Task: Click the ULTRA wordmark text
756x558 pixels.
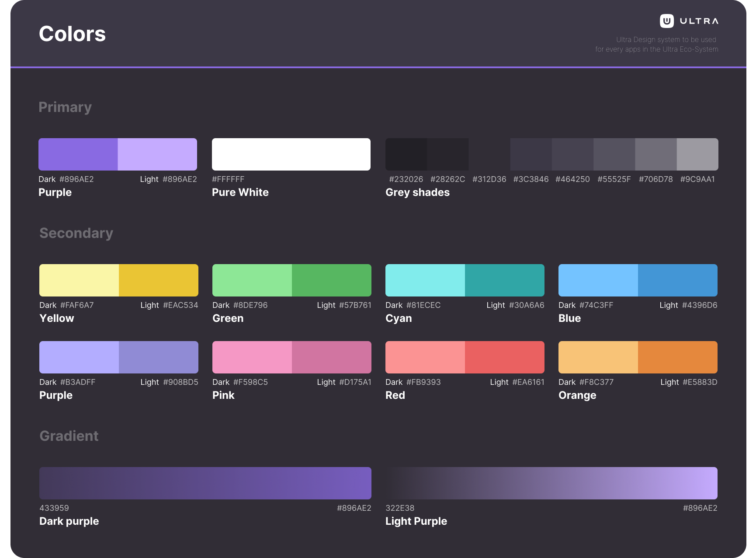Action: point(699,21)
